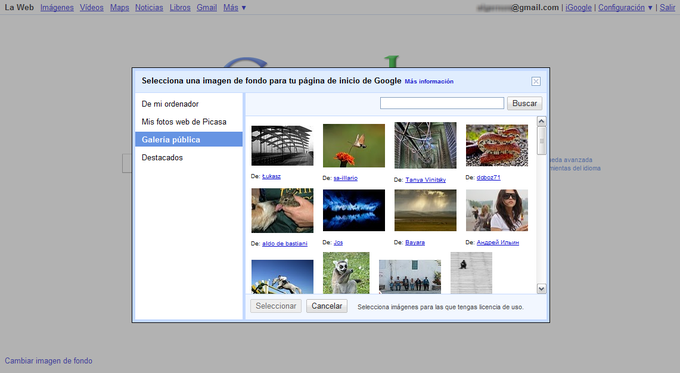Select the steel tower structure photo

pyautogui.click(x=425, y=145)
